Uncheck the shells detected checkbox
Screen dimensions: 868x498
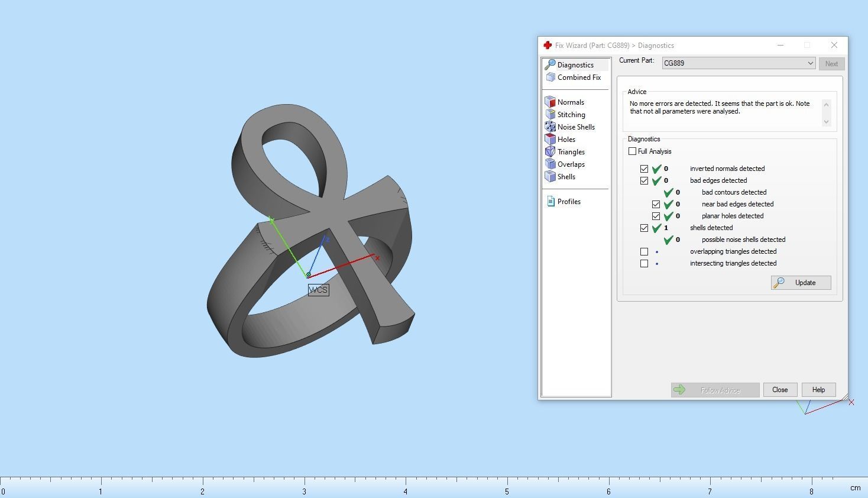644,228
